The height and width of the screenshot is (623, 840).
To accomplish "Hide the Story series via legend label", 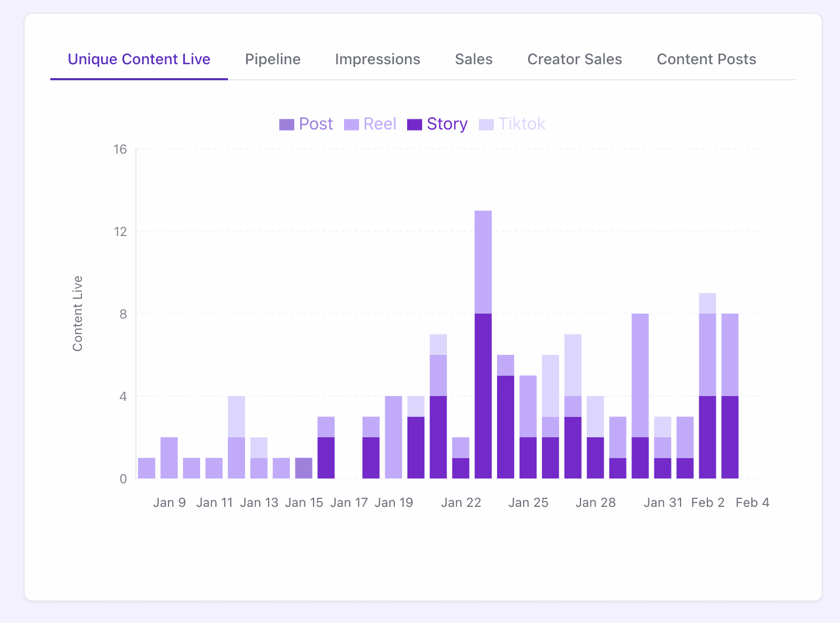I will [447, 124].
